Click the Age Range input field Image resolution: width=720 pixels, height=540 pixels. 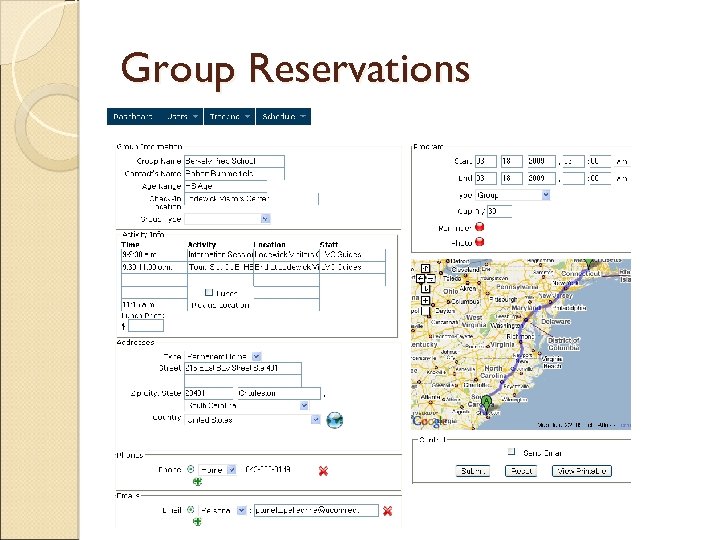(x=225, y=186)
